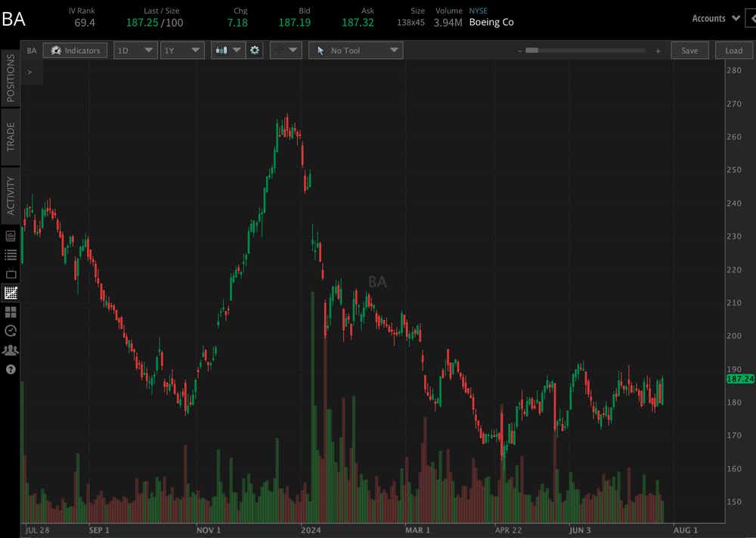Open the blank dropdown next to gear
This screenshot has height=538, width=756.
[286, 50]
